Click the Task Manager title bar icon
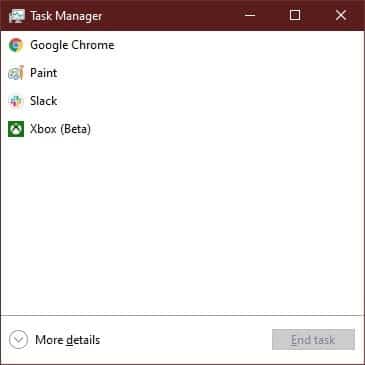Viewport: 365px width, 365px height. click(x=16, y=16)
